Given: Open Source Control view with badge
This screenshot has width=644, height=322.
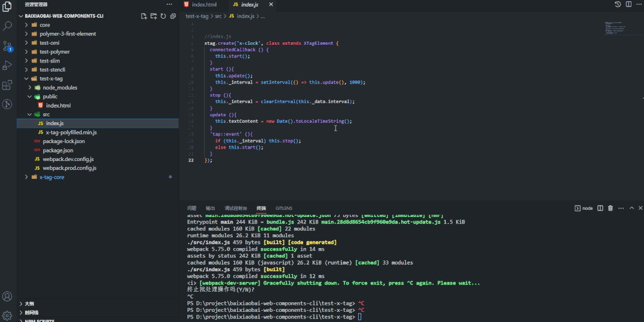Looking at the screenshot, I should click(8, 46).
